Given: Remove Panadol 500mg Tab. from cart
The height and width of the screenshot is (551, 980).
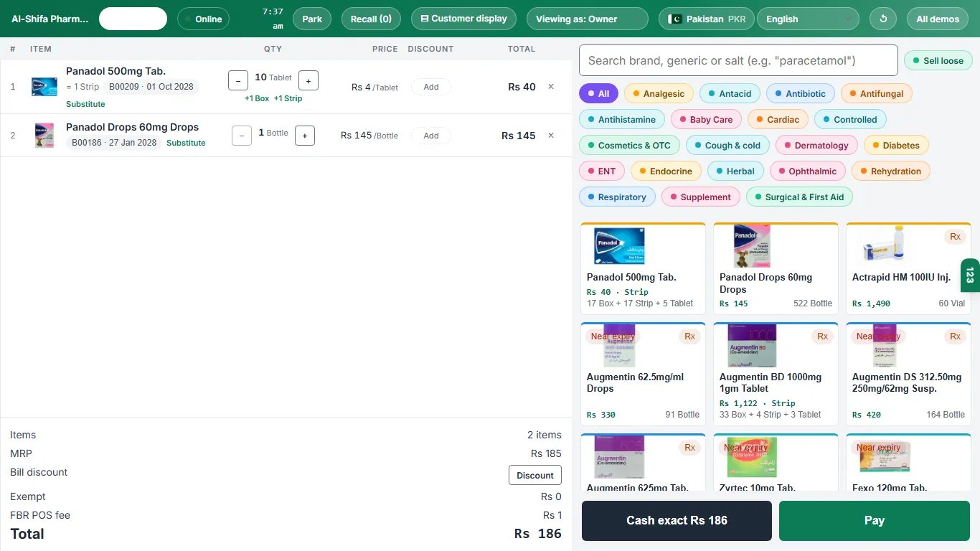Looking at the screenshot, I should 551,87.
